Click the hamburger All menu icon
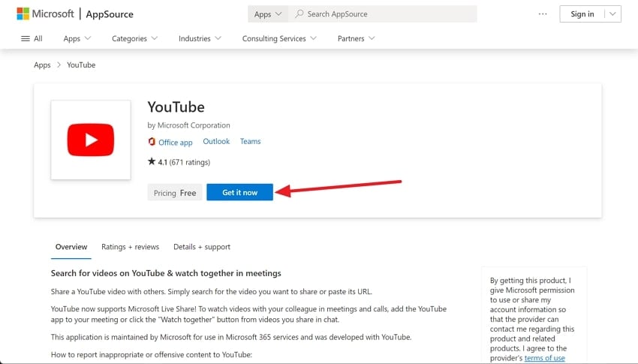638x364 pixels. 26,38
